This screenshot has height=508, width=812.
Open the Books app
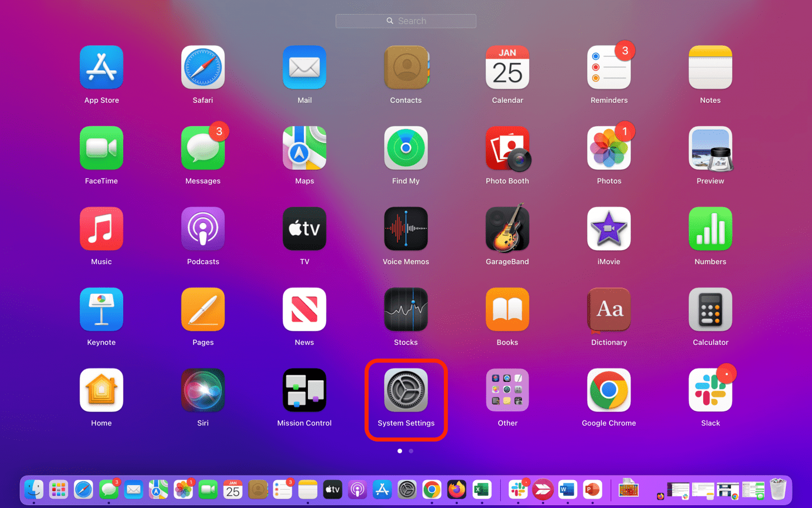(x=507, y=309)
